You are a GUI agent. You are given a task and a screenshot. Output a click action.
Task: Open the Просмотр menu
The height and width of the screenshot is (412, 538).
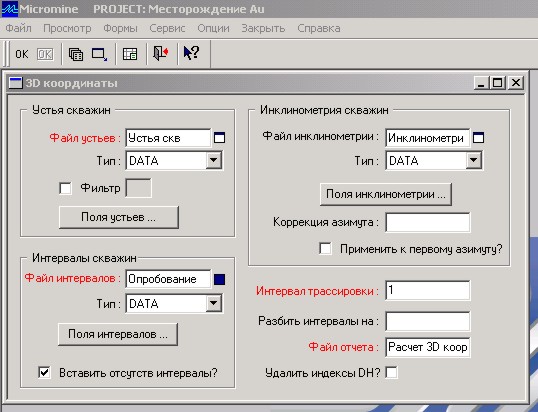(x=67, y=28)
